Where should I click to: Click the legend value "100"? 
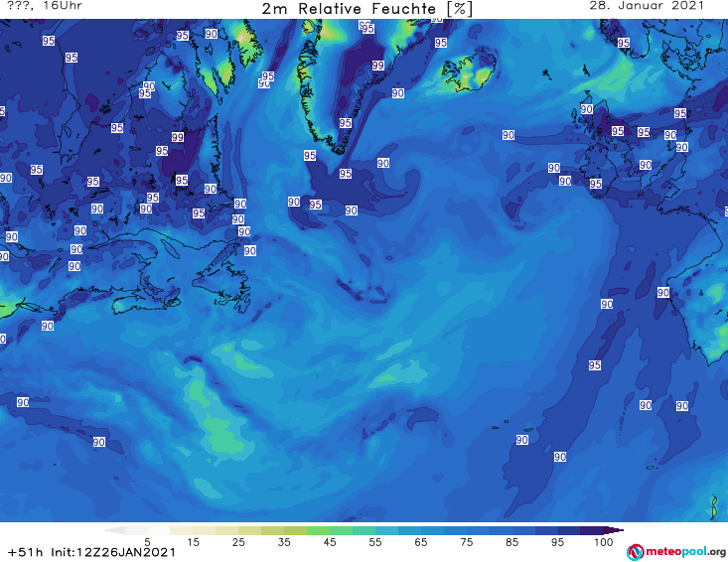pyautogui.click(x=603, y=542)
